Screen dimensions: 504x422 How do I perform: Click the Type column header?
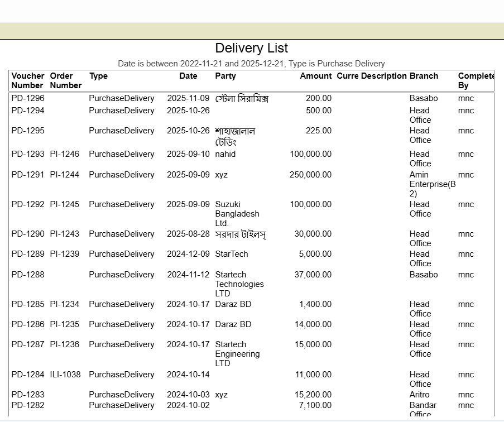pos(97,76)
